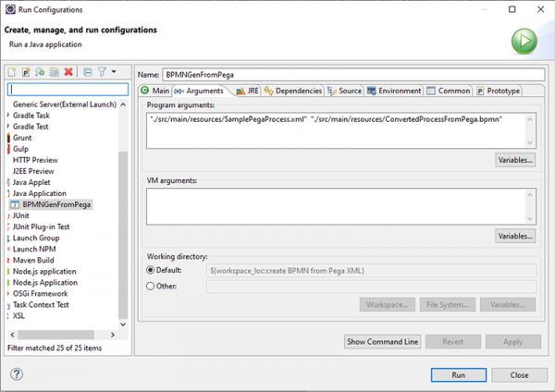This screenshot has width=555, height=392.
Task: Select the Default working directory radio button
Action: pyautogui.click(x=152, y=269)
